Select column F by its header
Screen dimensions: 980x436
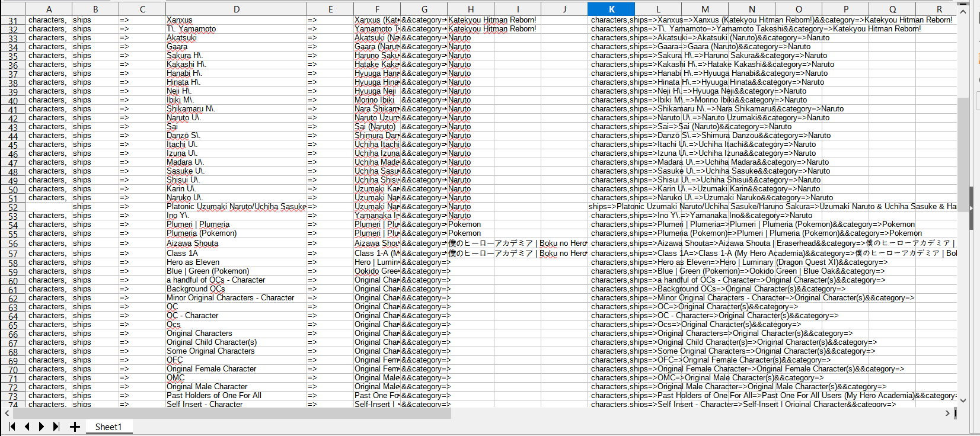pyautogui.click(x=377, y=9)
